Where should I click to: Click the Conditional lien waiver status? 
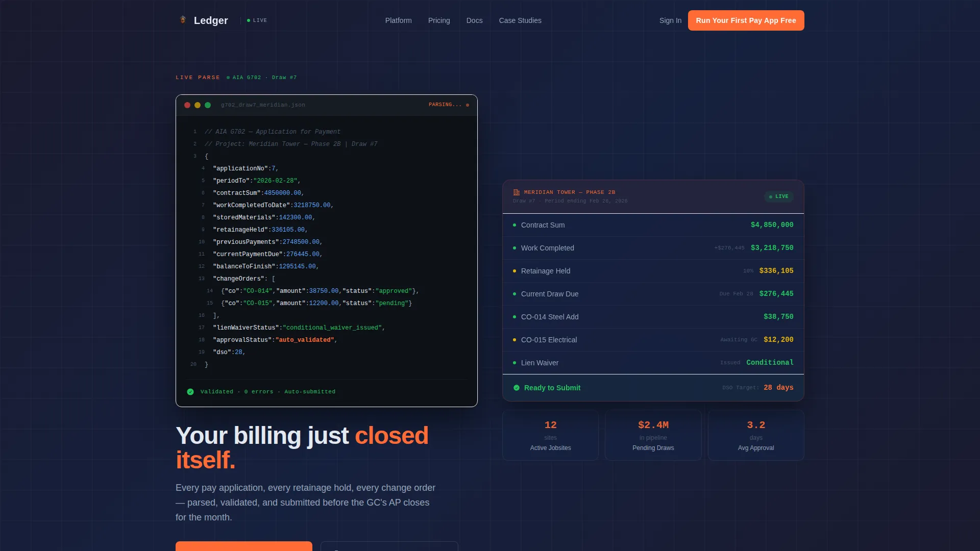[x=770, y=363]
